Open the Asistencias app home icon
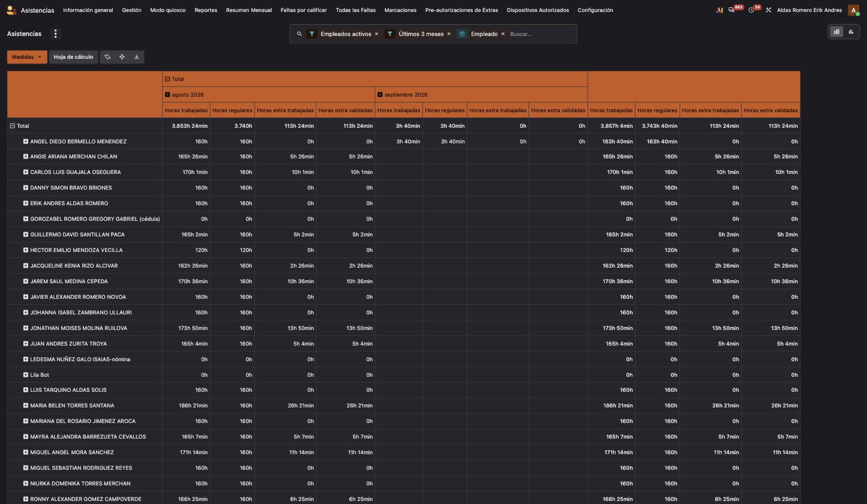 pyautogui.click(x=11, y=10)
